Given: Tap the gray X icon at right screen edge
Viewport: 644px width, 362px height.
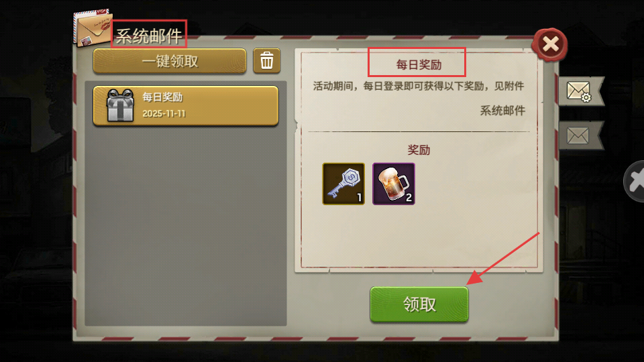Looking at the screenshot, I should point(634,181).
